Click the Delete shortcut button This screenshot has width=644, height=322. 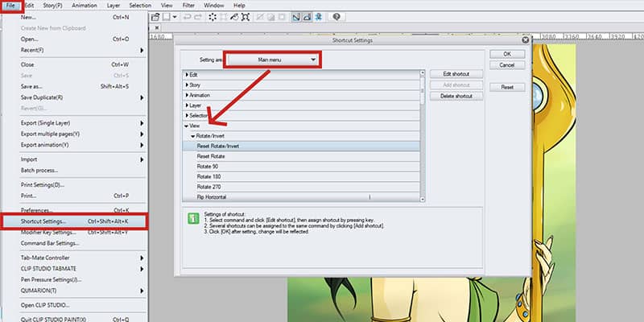click(456, 96)
